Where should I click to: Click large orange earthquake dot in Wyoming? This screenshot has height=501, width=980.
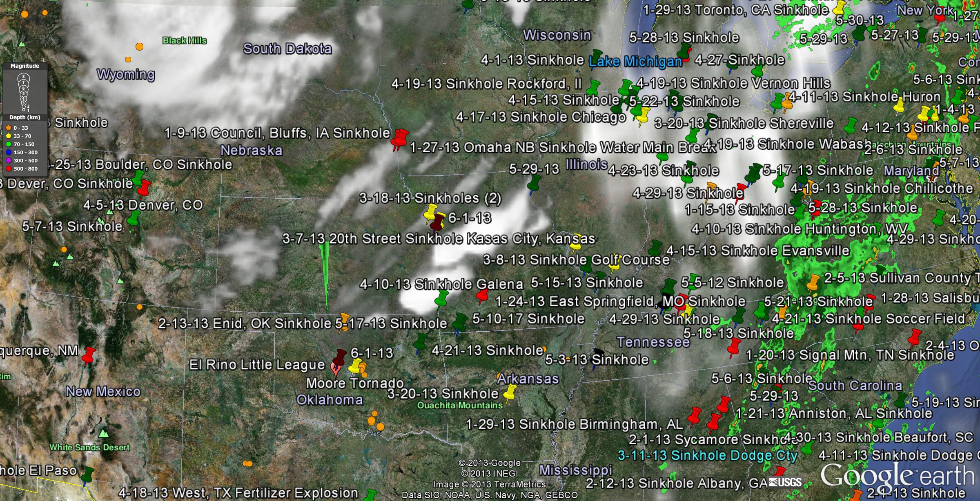(139, 47)
